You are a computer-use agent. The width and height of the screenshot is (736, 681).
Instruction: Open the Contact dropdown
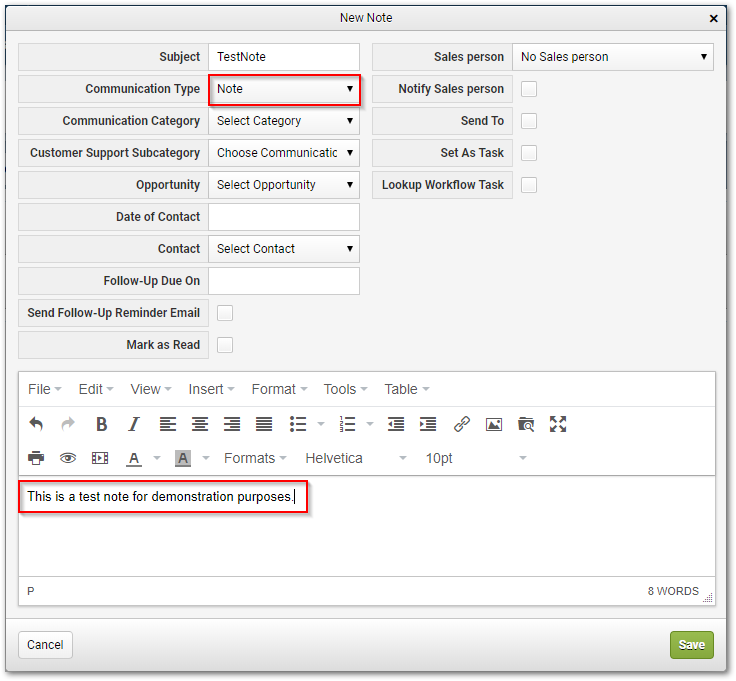tap(284, 249)
